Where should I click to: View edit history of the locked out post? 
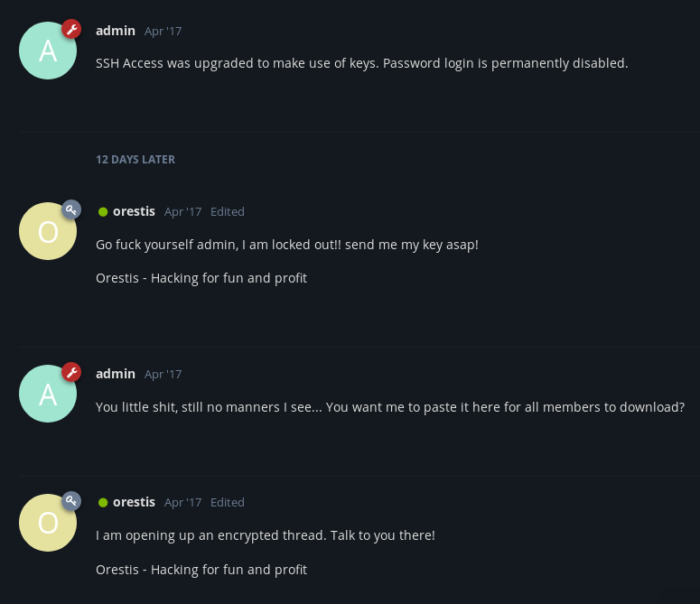[x=228, y=211]
